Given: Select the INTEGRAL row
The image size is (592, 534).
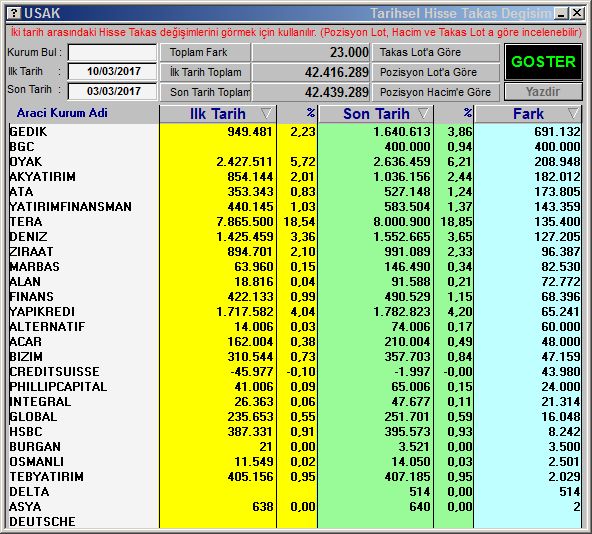Looking at the screenshot, I should 295,401.
